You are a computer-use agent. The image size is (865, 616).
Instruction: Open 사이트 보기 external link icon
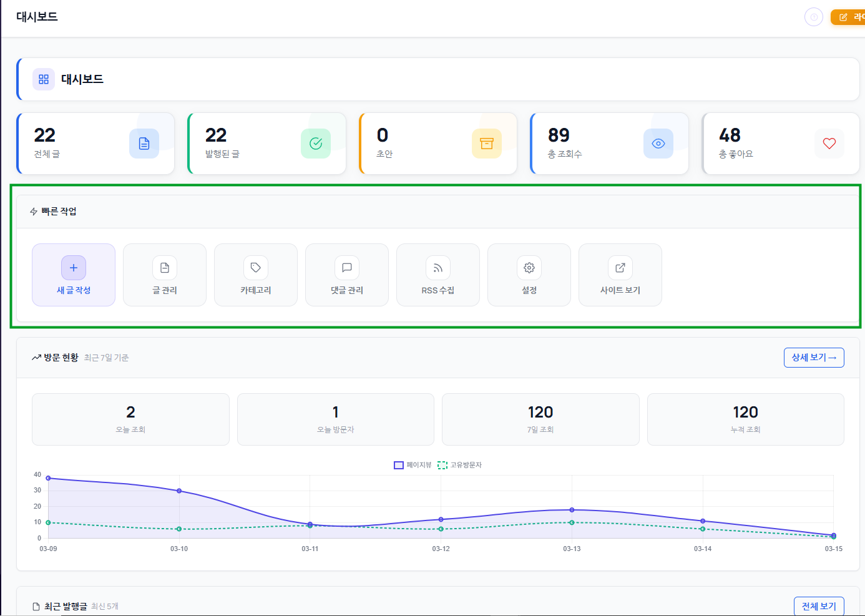coord(620,268)
